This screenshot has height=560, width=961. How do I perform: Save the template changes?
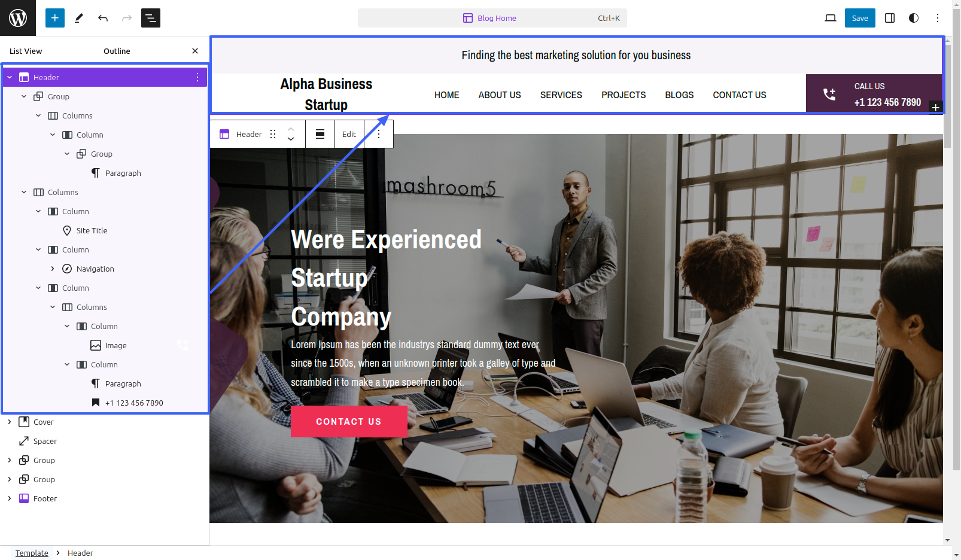860,18
